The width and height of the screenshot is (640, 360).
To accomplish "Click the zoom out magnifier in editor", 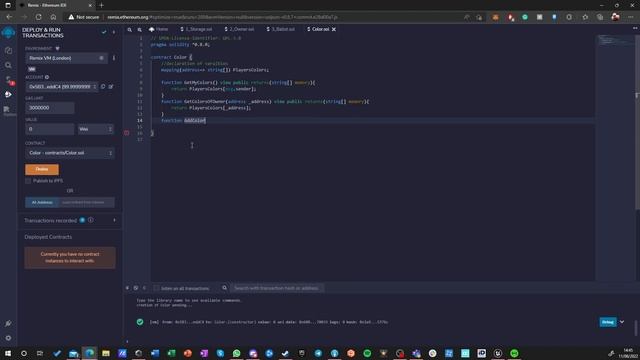I will 129,29.
